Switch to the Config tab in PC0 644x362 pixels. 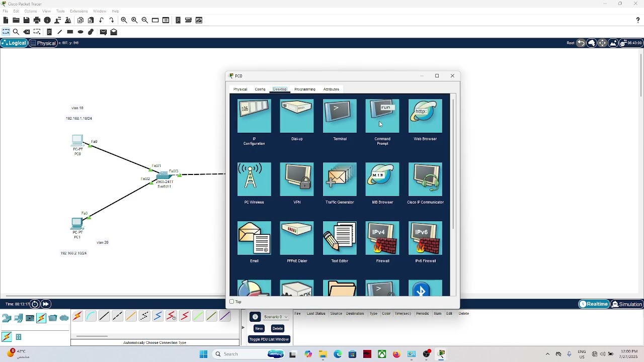[260, 89]
